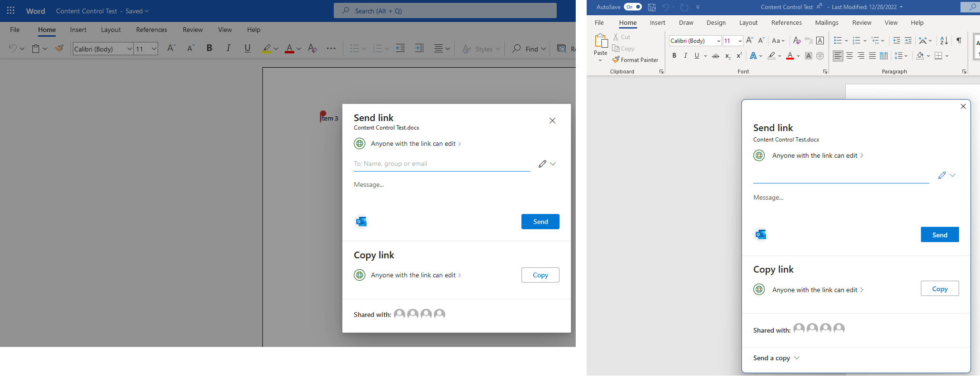Open Draw tab in desktop Word
980x376 pixels.
click(x=686, y=22)
